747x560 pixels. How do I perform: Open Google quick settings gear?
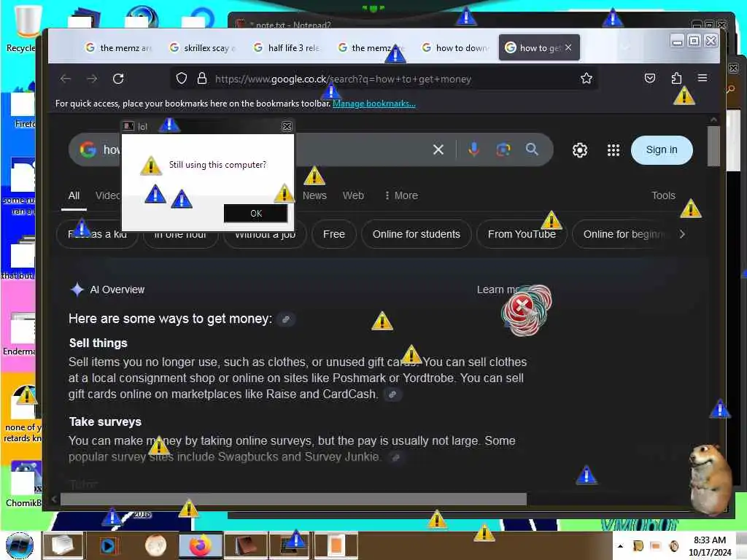point(580,150)
